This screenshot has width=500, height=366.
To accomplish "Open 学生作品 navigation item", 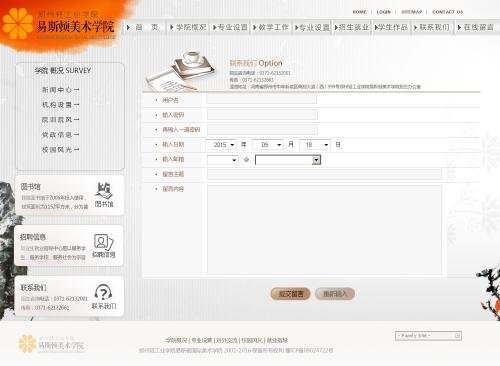I will click(392, 27).
